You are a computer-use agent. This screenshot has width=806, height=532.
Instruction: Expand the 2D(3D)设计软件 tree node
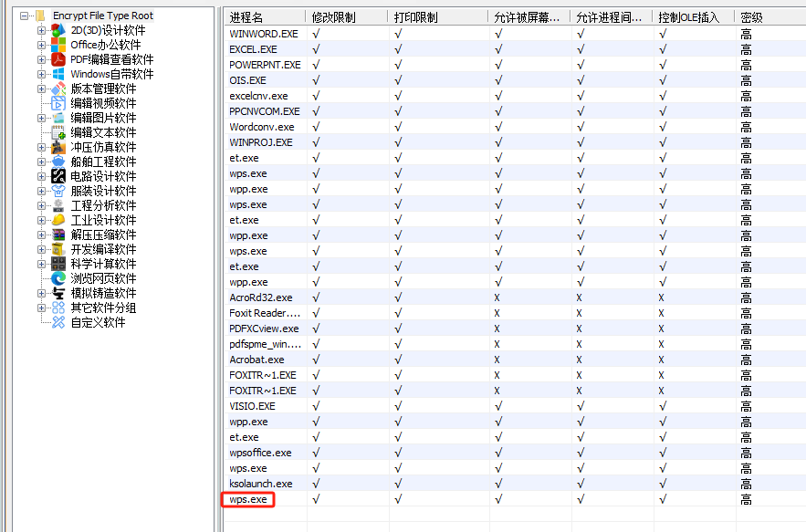click(x=41, y=30)
